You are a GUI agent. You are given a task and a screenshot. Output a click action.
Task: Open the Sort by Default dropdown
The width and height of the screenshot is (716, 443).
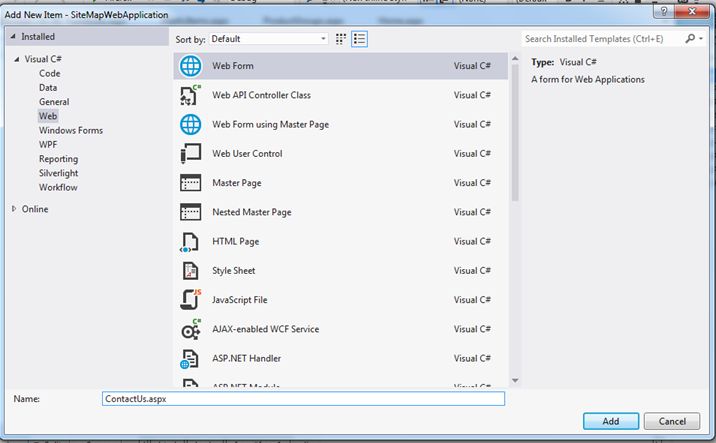tap(268, 39)
